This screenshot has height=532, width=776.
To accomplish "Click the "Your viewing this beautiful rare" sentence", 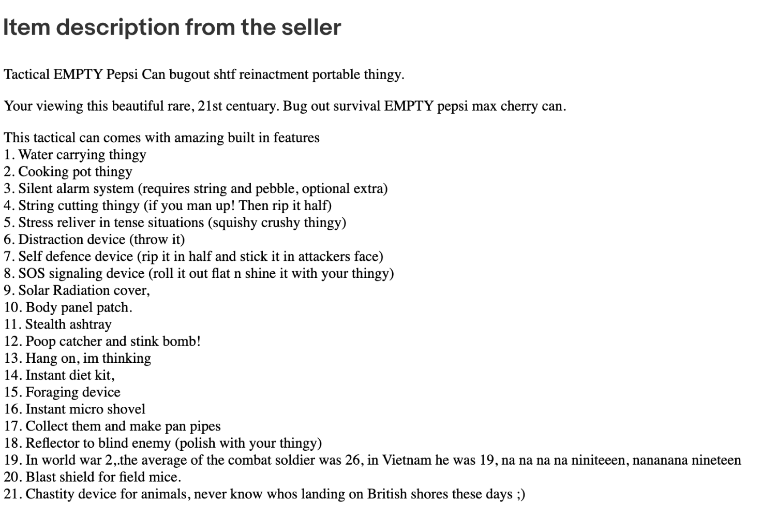I will pos(285,106).
